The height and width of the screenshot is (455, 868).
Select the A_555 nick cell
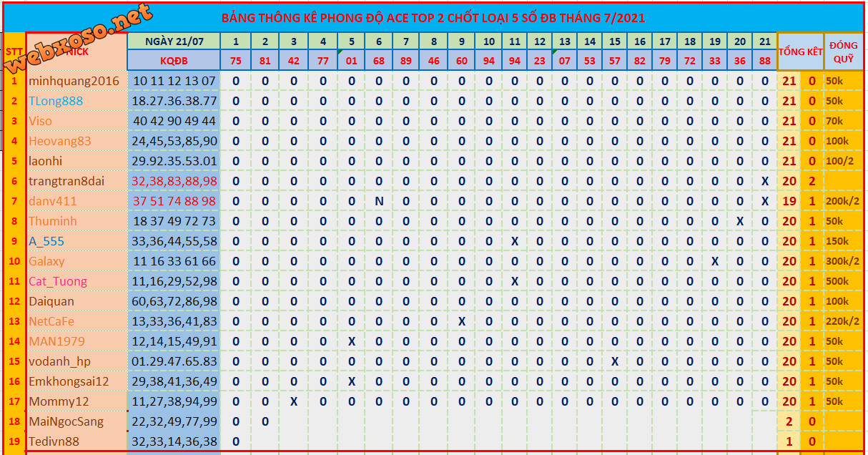pyautogui.click(x=77, y=241)
